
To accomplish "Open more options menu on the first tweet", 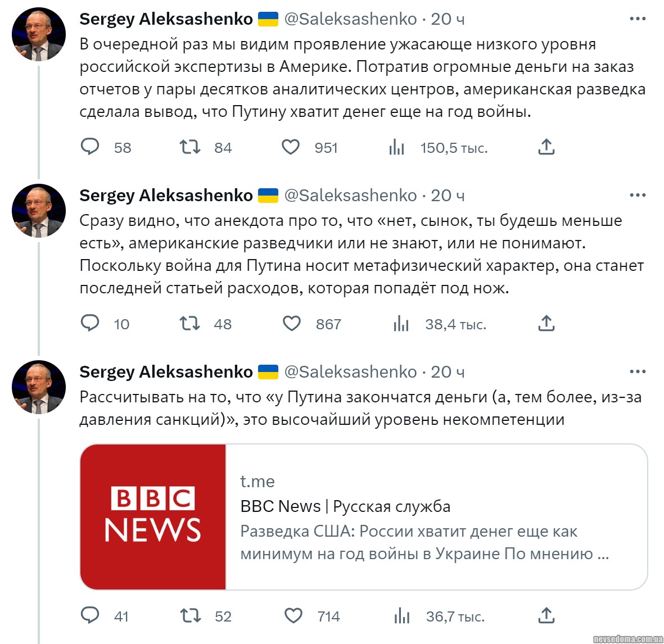I will coord(638,19).
